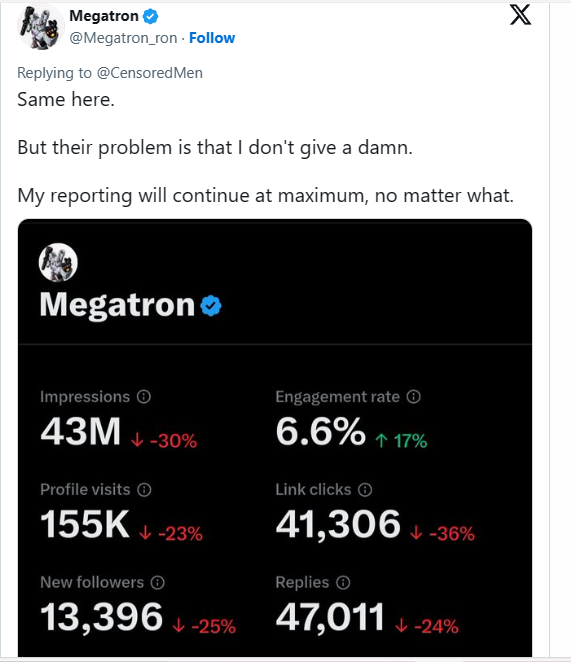Click the verified badge beside Megatron's header name
571x662 pixels.
click(150, 16)
